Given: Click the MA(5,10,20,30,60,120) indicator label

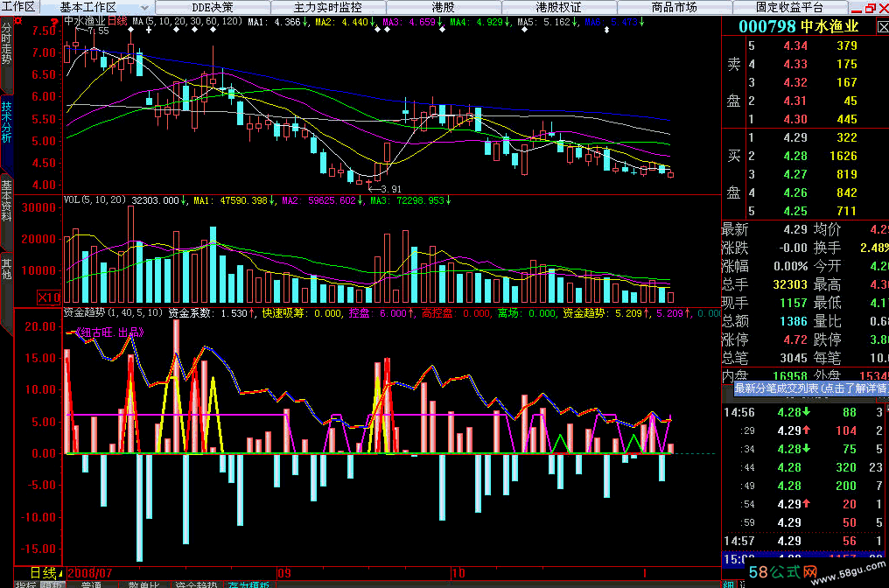Looking at the screenshot, I should coord(187,22).
